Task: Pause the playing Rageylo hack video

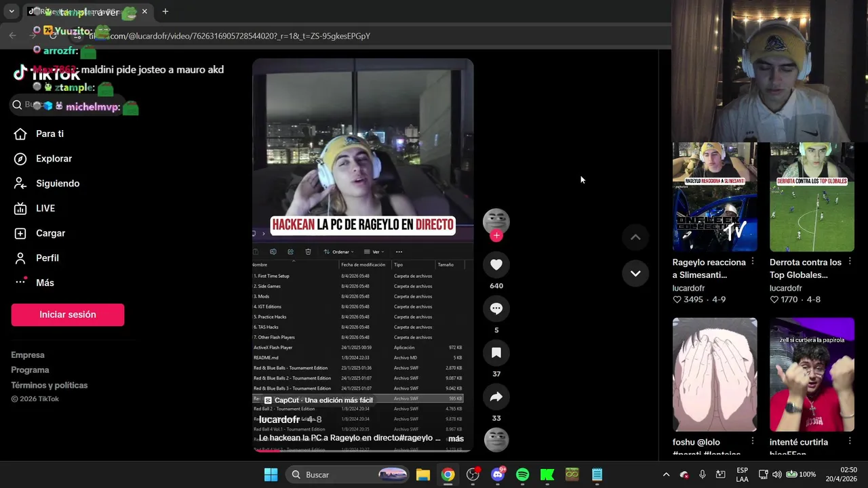Action: [x=363, y=256]
